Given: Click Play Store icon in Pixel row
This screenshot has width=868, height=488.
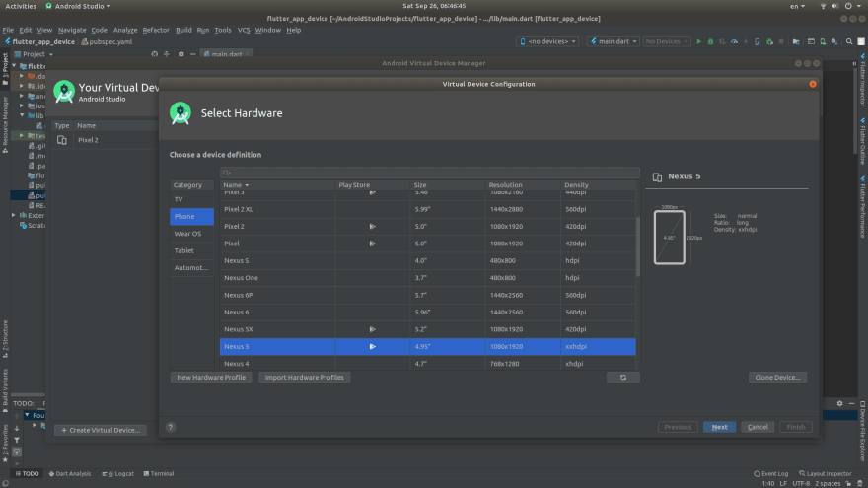Looking at the screenshot, I should [372, 244].
